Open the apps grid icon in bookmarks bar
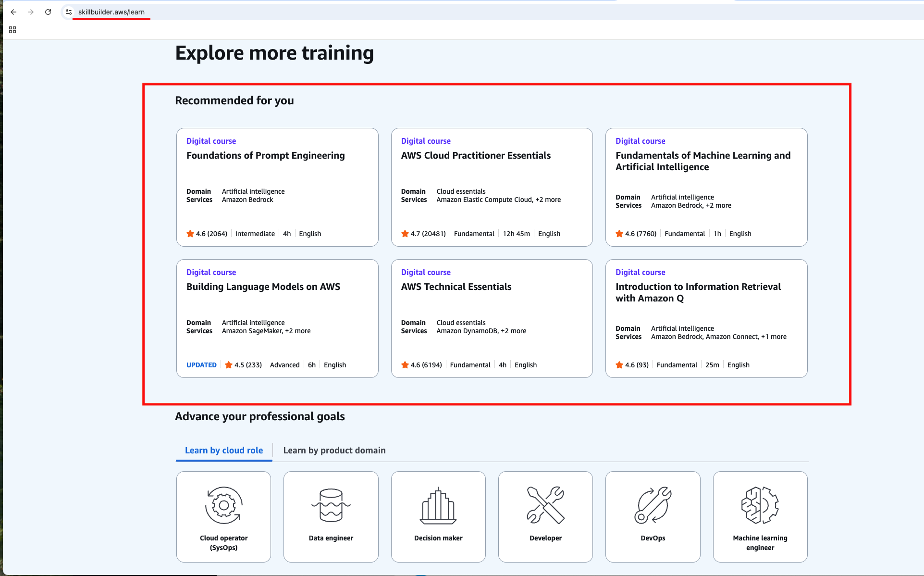Screen dimensions: 924x576 coord(12,30)
